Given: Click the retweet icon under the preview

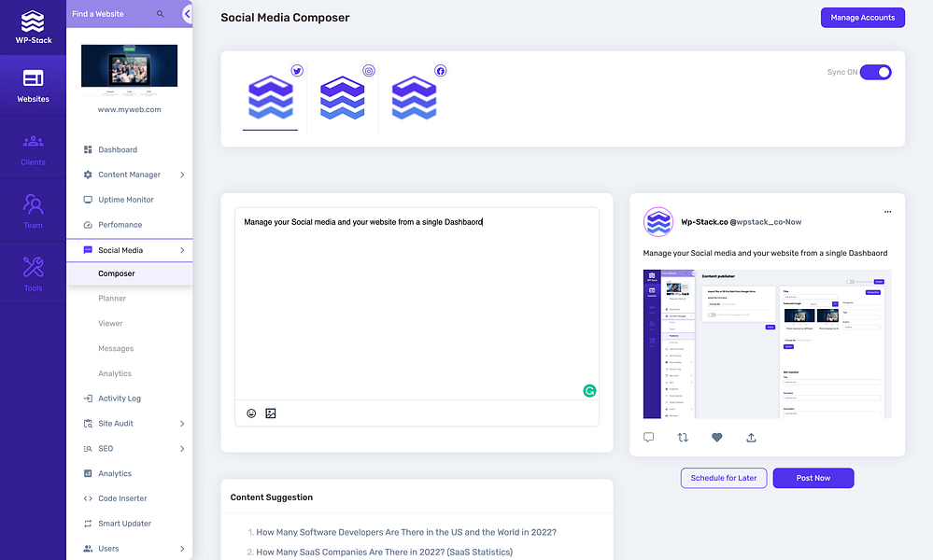Looking at the screenshot, I should pos(683,437).
